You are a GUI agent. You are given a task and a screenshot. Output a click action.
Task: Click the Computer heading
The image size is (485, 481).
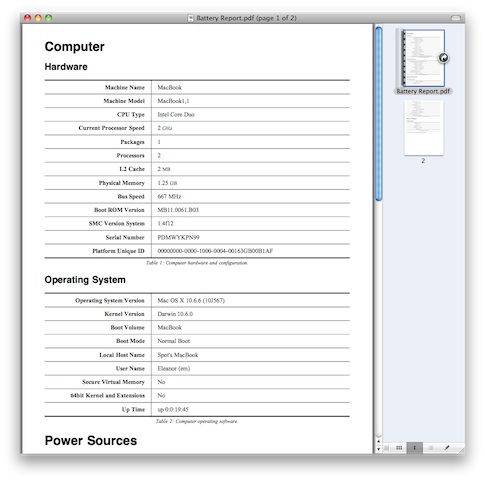[74, 47]
